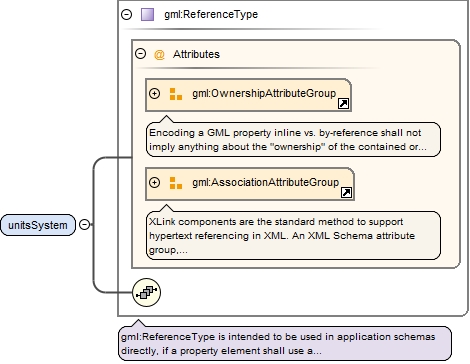470x364 pixels.
Task: Follow OwnershipAttributeGroup reference arrow icon
Action: pos(343,104)
